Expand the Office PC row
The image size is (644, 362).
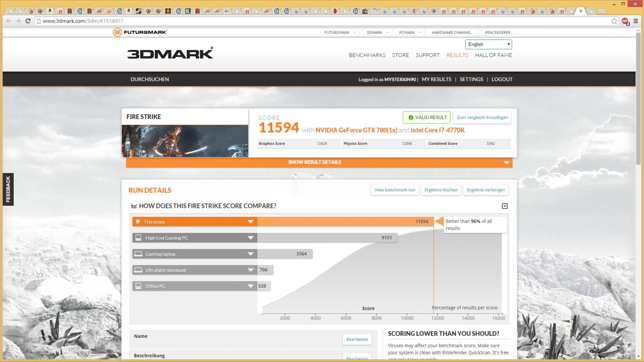click(x=250, y=286)
